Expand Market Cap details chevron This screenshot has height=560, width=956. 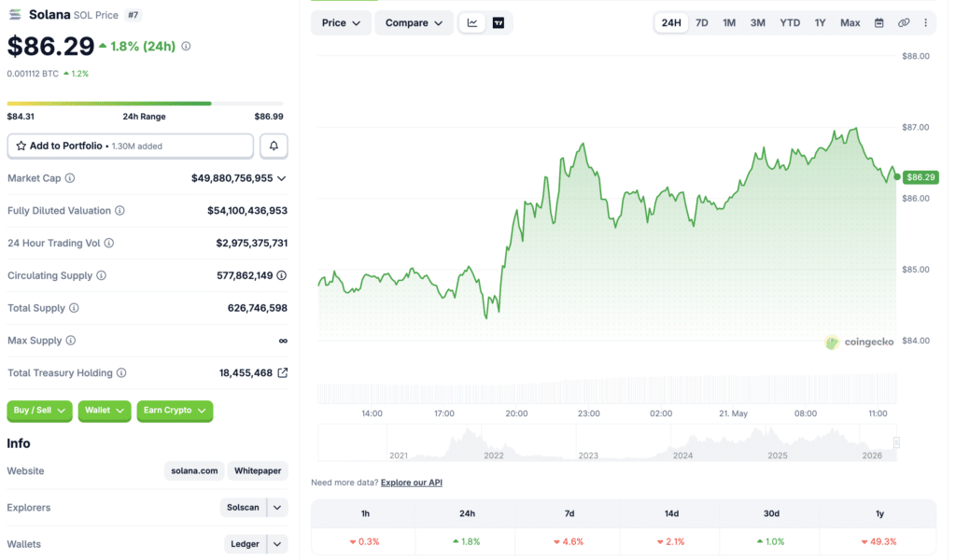click(x=282, y=178)
